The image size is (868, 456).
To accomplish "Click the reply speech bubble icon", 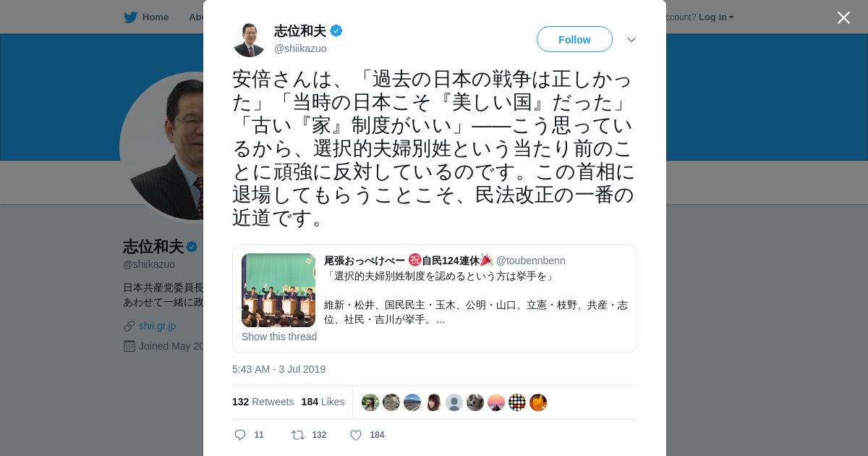I will click(x=240, y=435).
